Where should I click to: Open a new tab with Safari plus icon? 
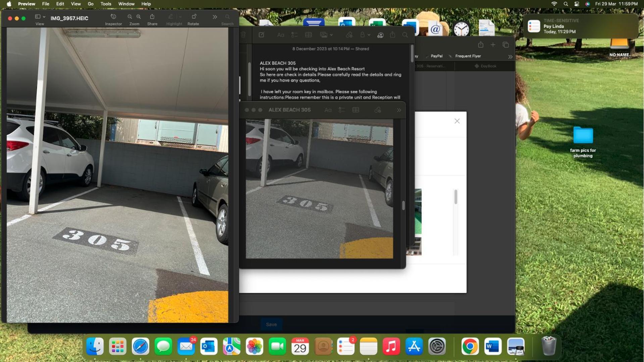point(493,45)
